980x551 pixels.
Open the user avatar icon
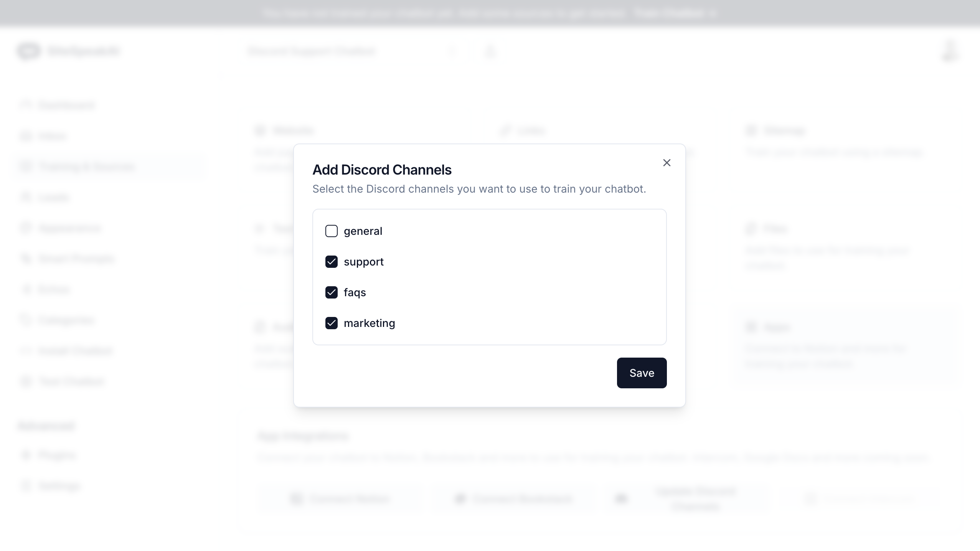pos(950,51)
